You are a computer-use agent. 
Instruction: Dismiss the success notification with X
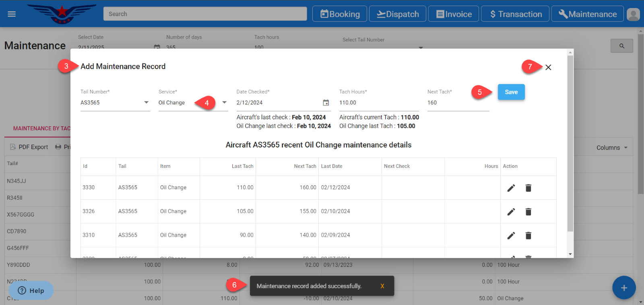coord(382,286)
